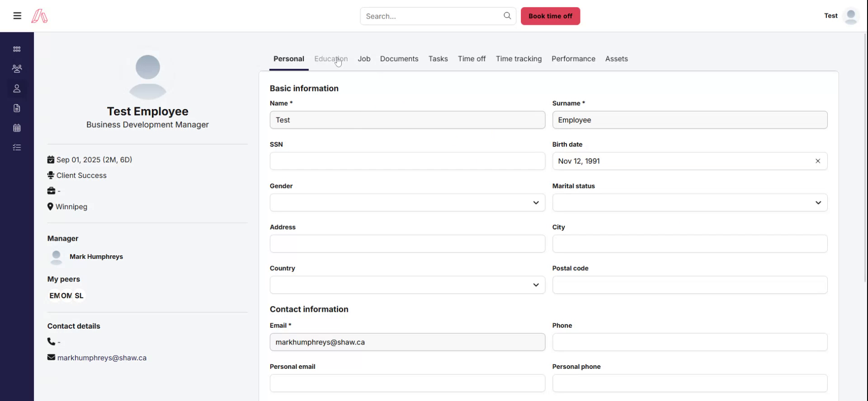Click the Surname field
Image resolution: width=868 pixels, height=401 pixels.
click(690, 120)
